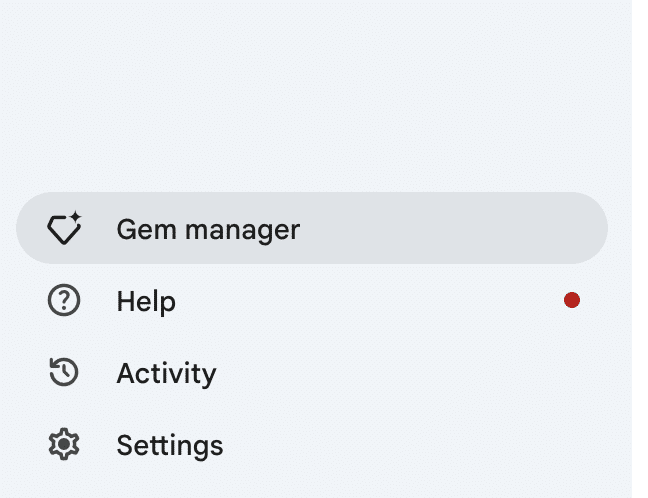
Task: Click the clock hands inside Activity icon
Action: (64, 372)
